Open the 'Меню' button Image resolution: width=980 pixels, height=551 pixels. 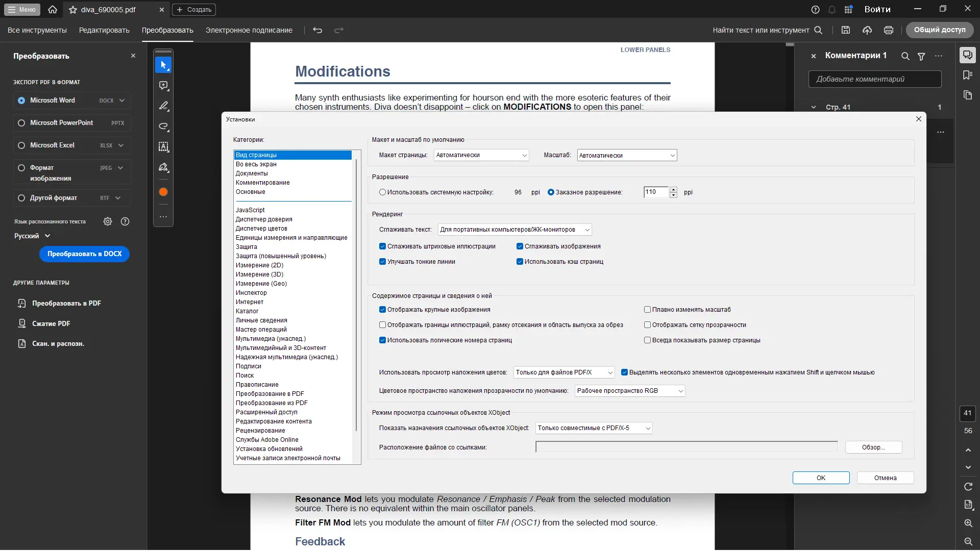tap(21, 9)
